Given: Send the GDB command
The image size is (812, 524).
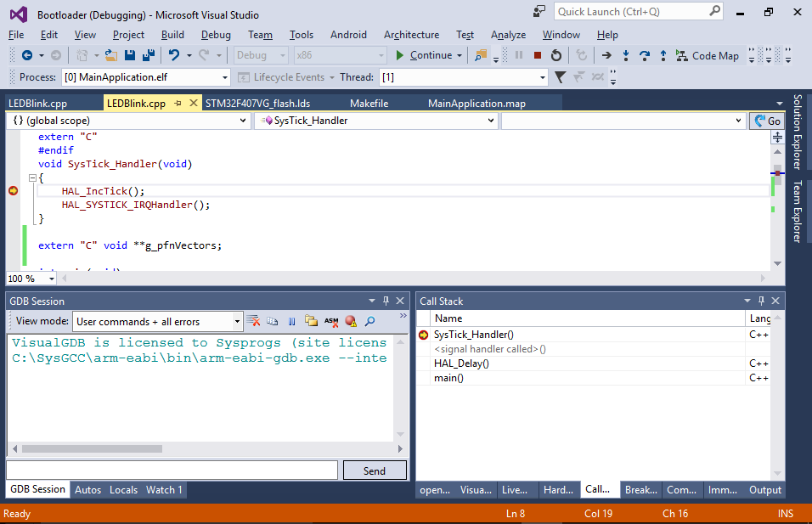Looking at the screenshot, I should point(375,470).
